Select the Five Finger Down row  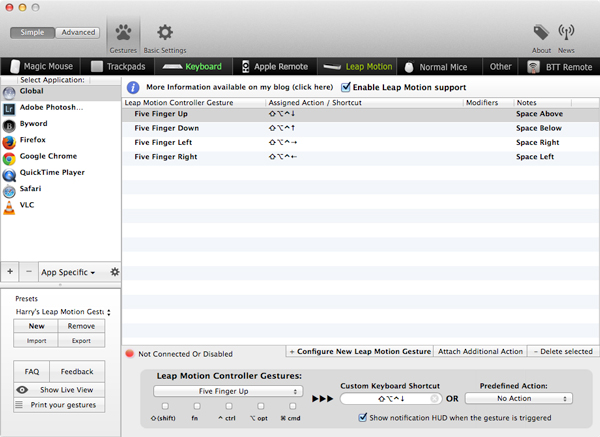coord(360,128)
